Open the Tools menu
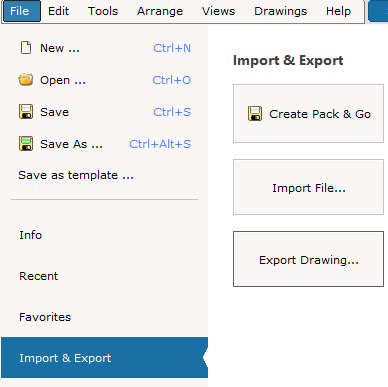 pyautogui.click(x=103, y=11)
